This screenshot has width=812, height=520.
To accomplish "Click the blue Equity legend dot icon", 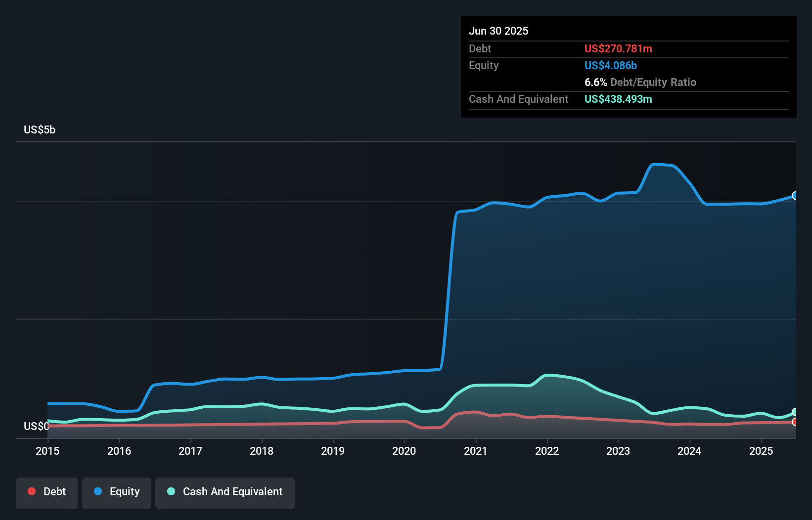I will click(x=99, y=491).
